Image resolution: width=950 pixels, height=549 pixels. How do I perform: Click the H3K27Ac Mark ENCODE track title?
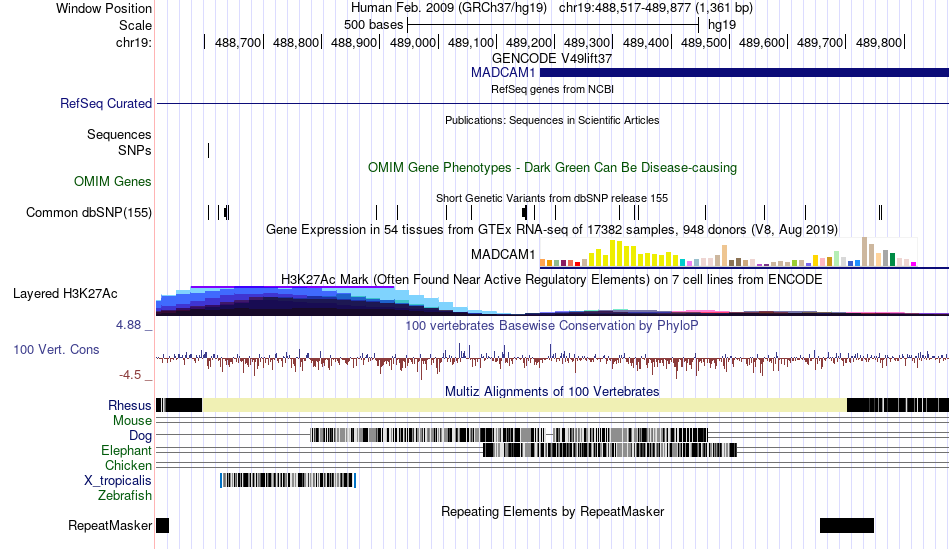[552, 279]
